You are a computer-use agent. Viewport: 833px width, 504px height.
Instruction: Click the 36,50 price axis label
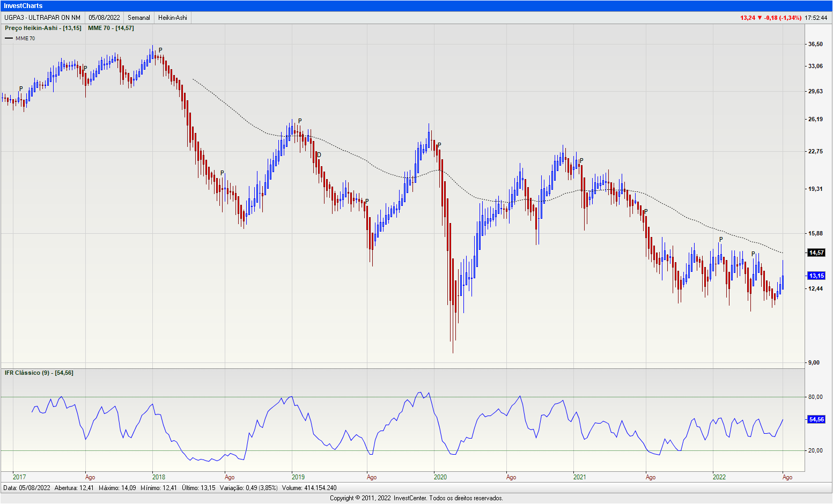tap(815, 44)
